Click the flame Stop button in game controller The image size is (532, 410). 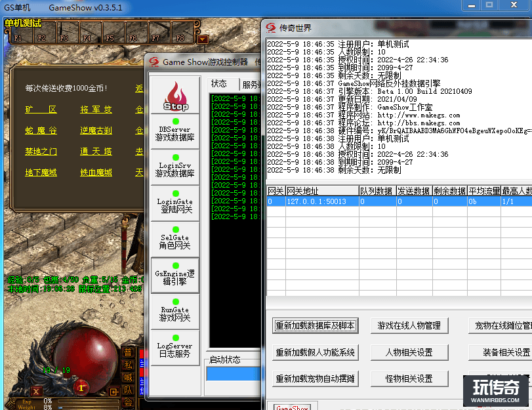(x=175, y=96)
